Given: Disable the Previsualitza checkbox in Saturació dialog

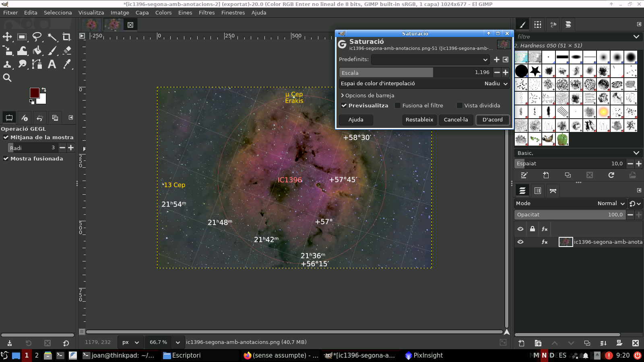Looking at the screenshot, I should (345, 105).
